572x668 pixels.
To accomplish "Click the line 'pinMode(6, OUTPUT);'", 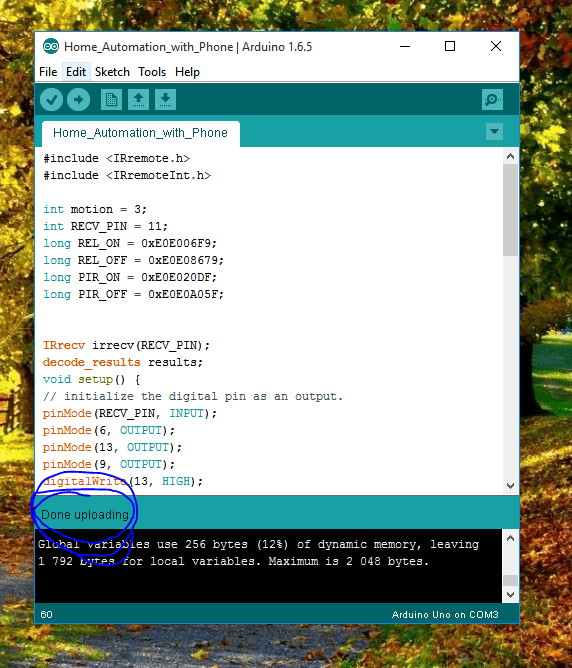I will pyautogui.click(x=109, y=430).
